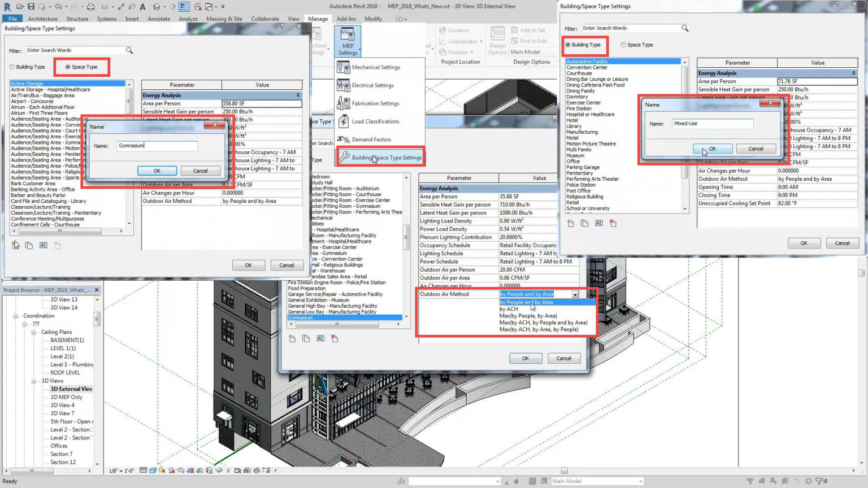Collapse the Ceiling Plans branch
Screen dimensions: 868x488
tap(34, 332)
